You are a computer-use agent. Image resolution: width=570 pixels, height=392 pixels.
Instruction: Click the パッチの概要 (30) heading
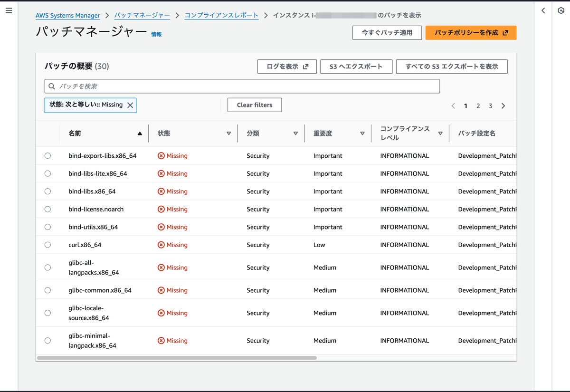coord(77,66)
